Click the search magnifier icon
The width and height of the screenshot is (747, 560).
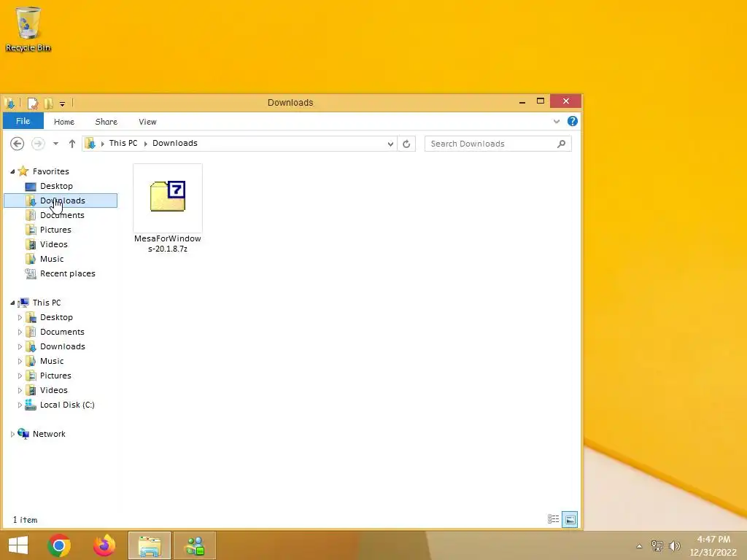pyautogui.click(x=562, y=144)
